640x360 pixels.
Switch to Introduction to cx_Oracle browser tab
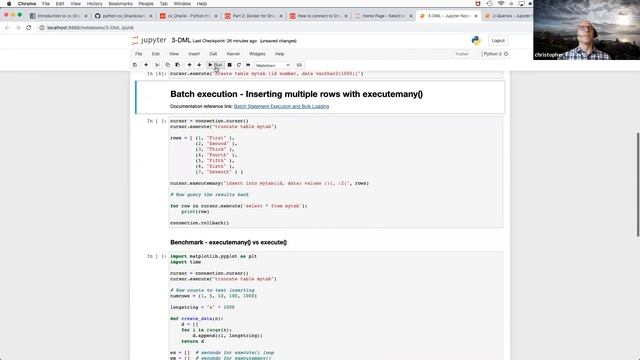[58, 16]
